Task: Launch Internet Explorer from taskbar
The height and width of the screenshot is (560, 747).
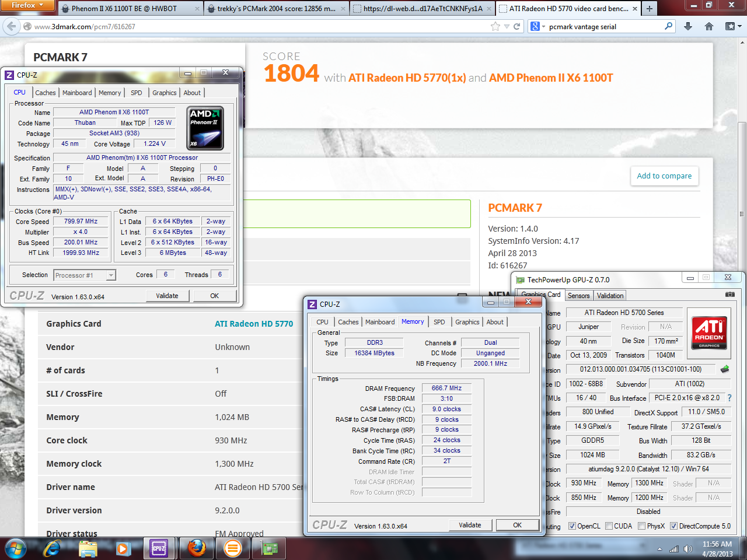Action: coord(52,548)
